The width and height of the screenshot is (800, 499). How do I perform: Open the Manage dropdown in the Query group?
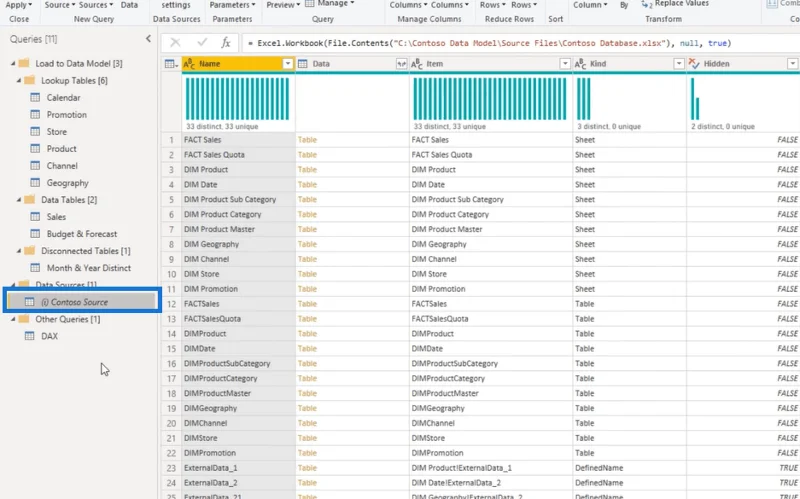(x=335, y=4)
